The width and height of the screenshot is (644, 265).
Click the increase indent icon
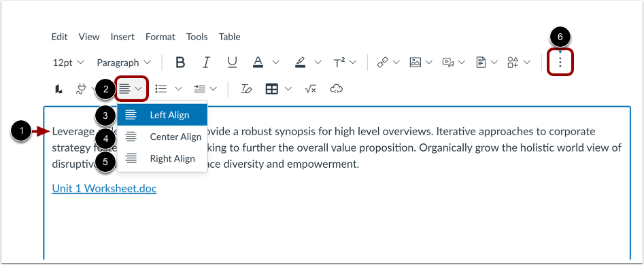click(x=199, y=89)
